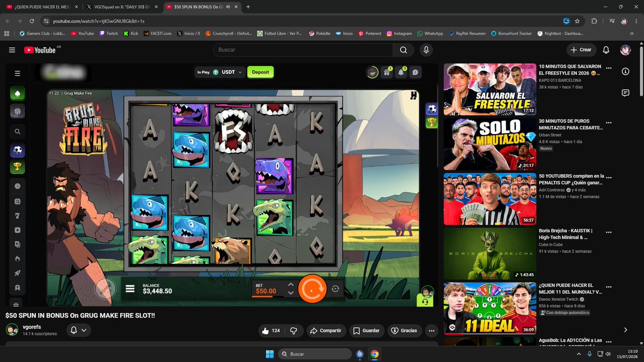Open YouTube guide hamburger menu
The image size is (644, 362).
point(12,50)
